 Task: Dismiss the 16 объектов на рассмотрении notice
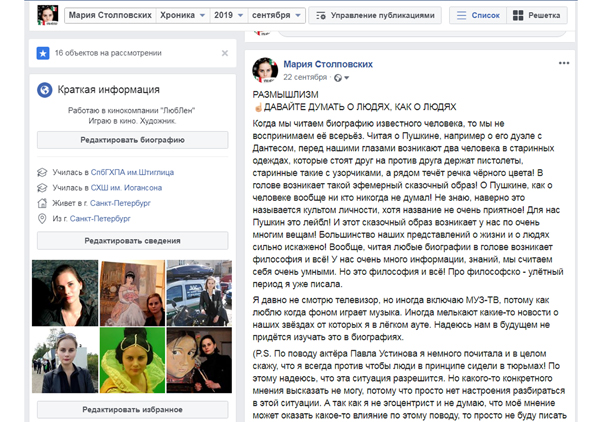click(x=225, y=53)
